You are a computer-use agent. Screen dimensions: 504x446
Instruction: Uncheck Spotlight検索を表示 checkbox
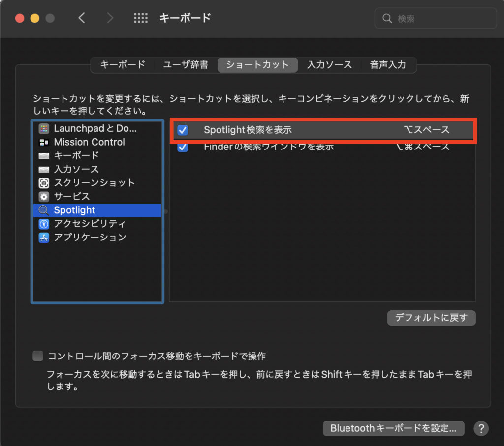(x=183, y=130)
